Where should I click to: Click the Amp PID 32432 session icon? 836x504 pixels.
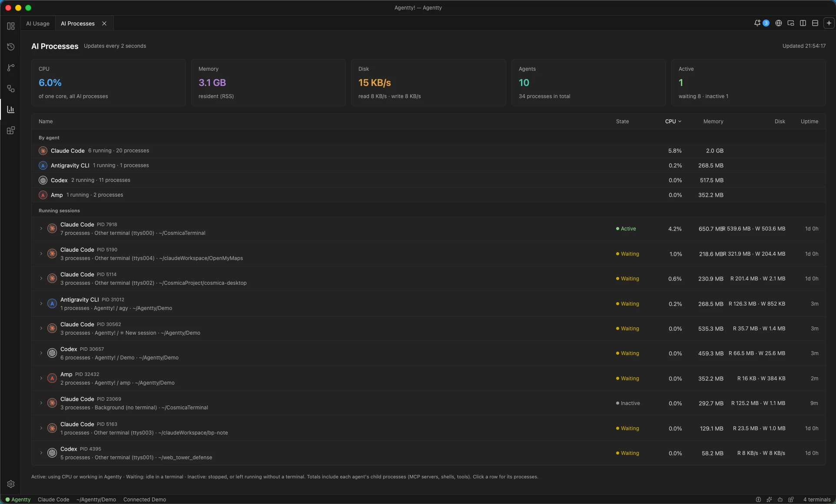pos(52,378)
